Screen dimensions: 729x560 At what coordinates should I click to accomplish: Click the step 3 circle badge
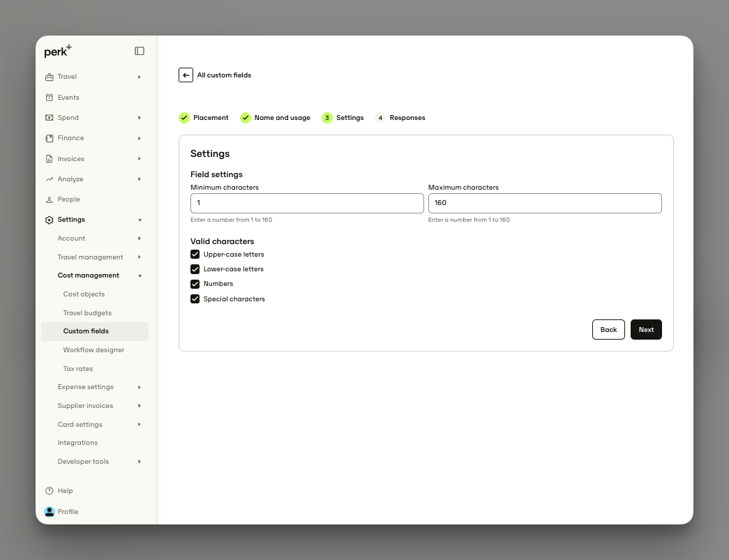[327, 118]
